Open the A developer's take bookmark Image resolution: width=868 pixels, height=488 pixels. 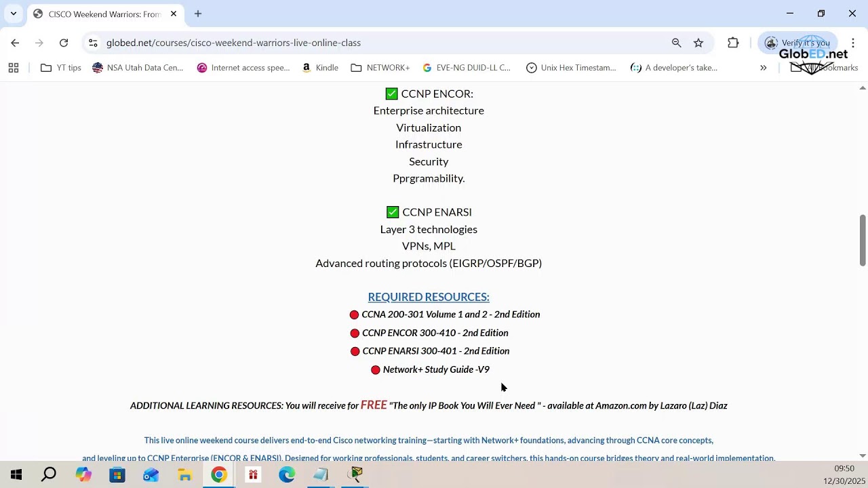674,68
